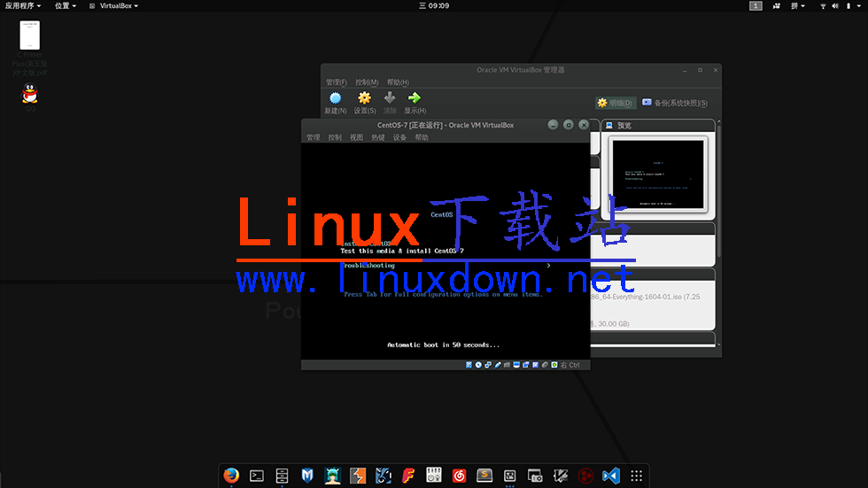
Task: Open 位置 places menu on top bar
Action: tap(65, 5)
